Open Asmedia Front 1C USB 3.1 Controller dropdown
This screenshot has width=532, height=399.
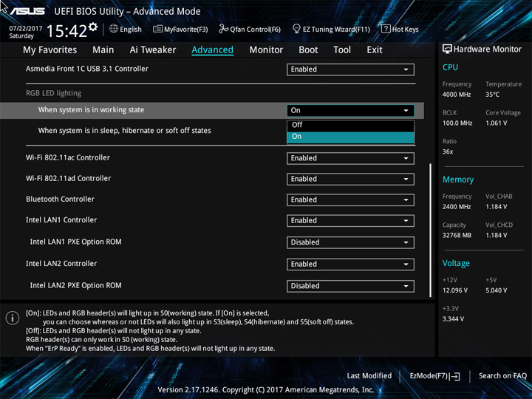click(x=350, y=69)
